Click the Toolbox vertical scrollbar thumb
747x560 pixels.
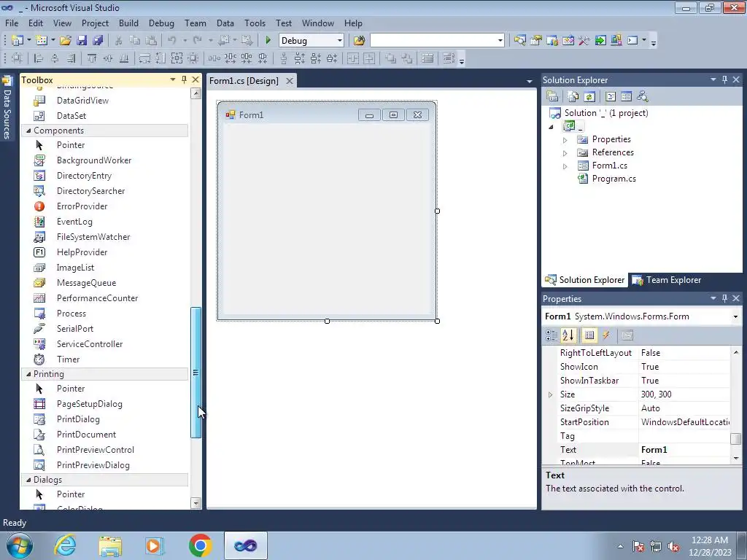coord(196,373)
